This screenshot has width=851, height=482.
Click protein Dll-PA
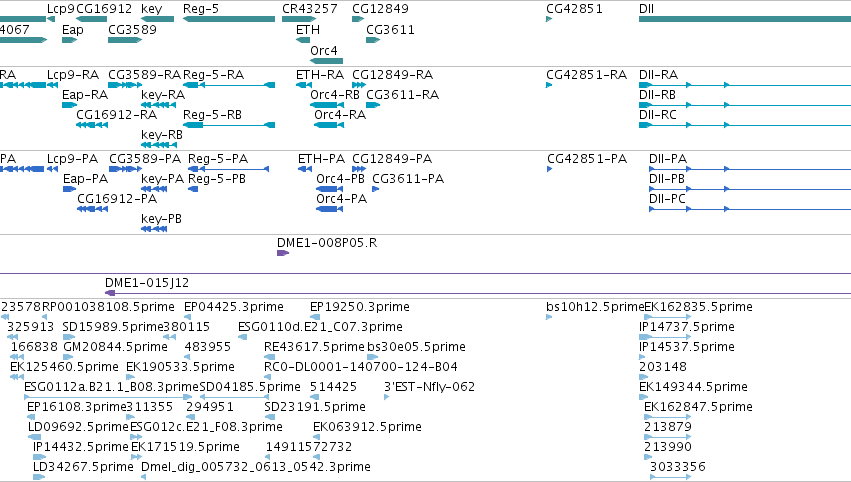pos(668,159)
